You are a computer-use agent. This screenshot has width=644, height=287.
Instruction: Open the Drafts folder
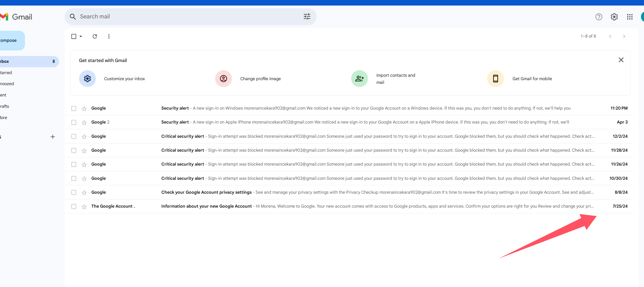[4, 106]
